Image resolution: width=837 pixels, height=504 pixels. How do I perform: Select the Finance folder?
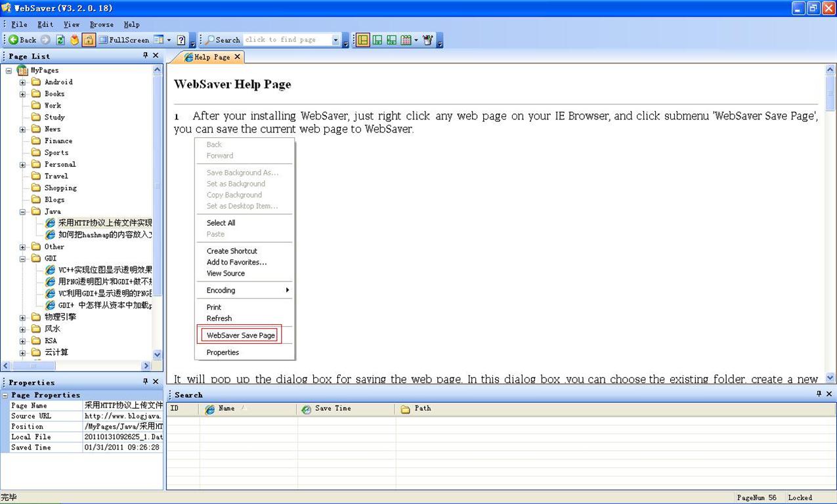pos(58,141)
